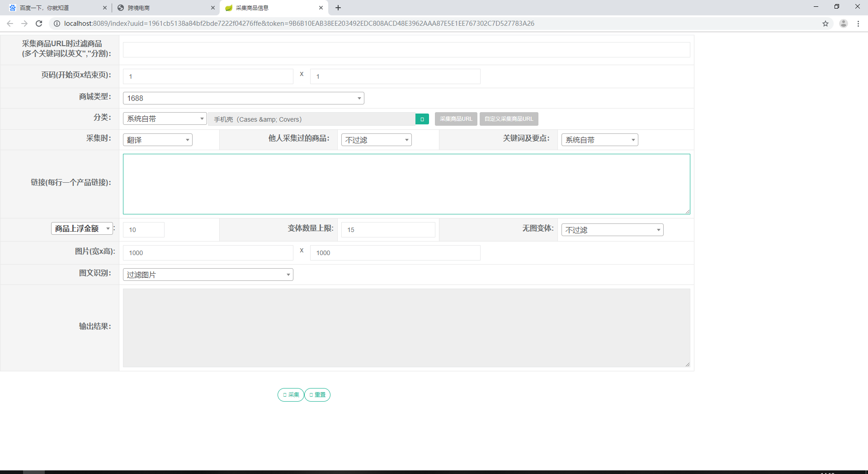Click the 图片(宽x高) label
Image resolution: width=868 pixels, height=474 pixels.
[95, 251]
